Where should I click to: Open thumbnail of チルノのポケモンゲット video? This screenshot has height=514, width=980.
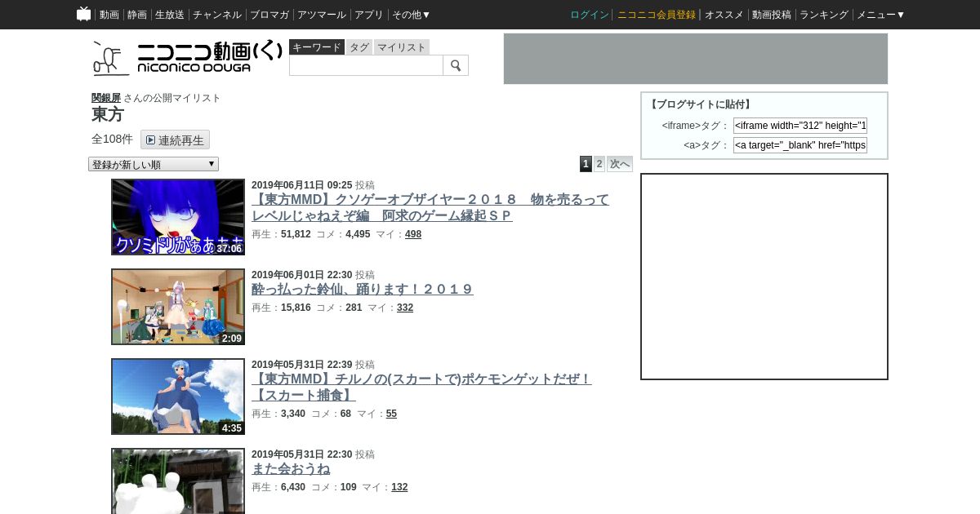tap(178, 397)
